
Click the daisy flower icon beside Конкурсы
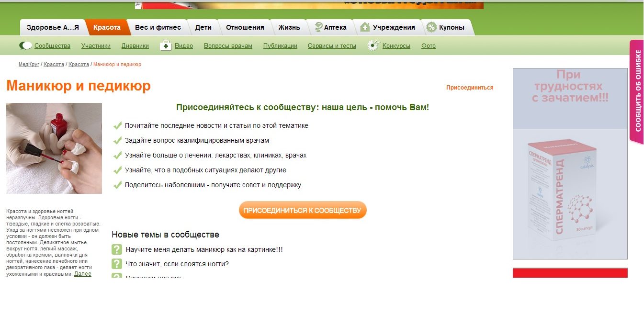(x=373, y=46)
